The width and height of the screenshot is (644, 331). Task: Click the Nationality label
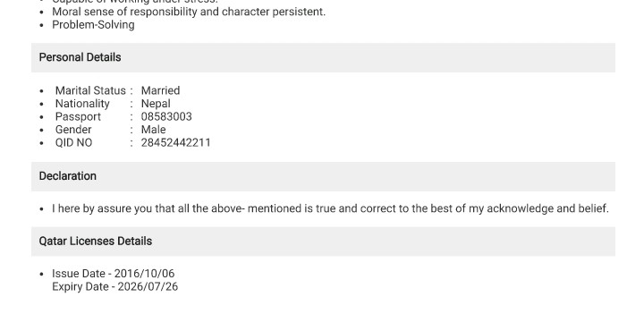(82, 104)
